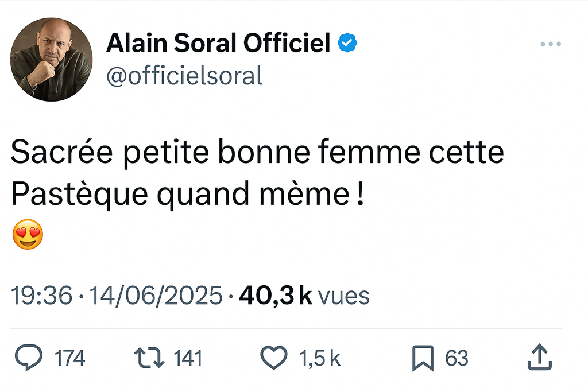The height and width of the screenshot is (392, 588).
Task: Click the blue verified checkmark badge
Action: coord(347,42)
